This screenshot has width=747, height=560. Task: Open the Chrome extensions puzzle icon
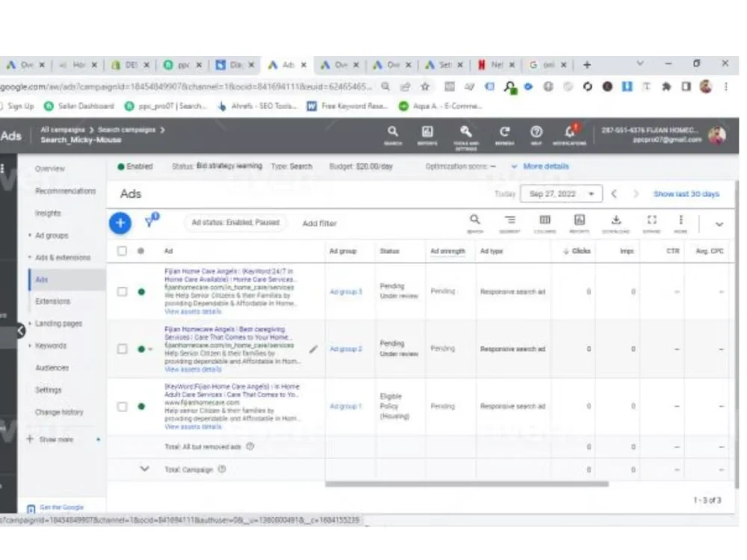(666, 87)
